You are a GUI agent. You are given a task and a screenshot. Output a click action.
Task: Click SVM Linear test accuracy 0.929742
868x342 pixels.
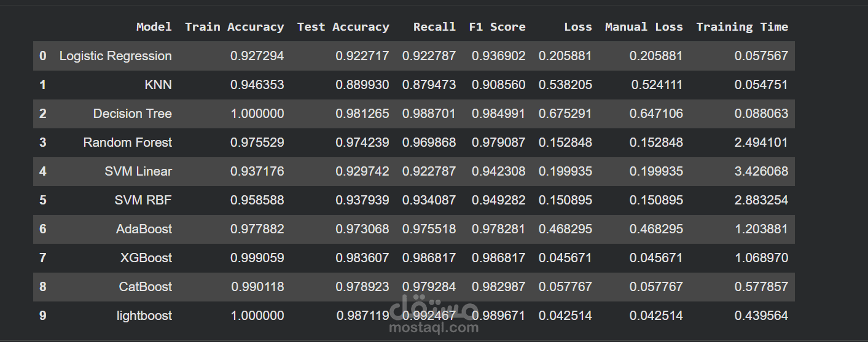pyautogui.click(x=362, y=171)
